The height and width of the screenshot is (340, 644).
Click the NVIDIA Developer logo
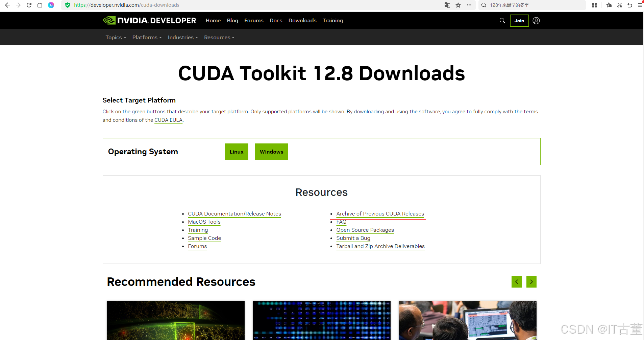click(x=149, y=20)
